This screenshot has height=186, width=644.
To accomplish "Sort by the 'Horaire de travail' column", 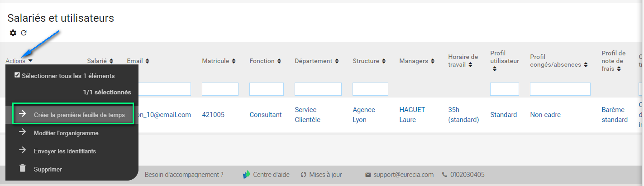I will (470, 65).
